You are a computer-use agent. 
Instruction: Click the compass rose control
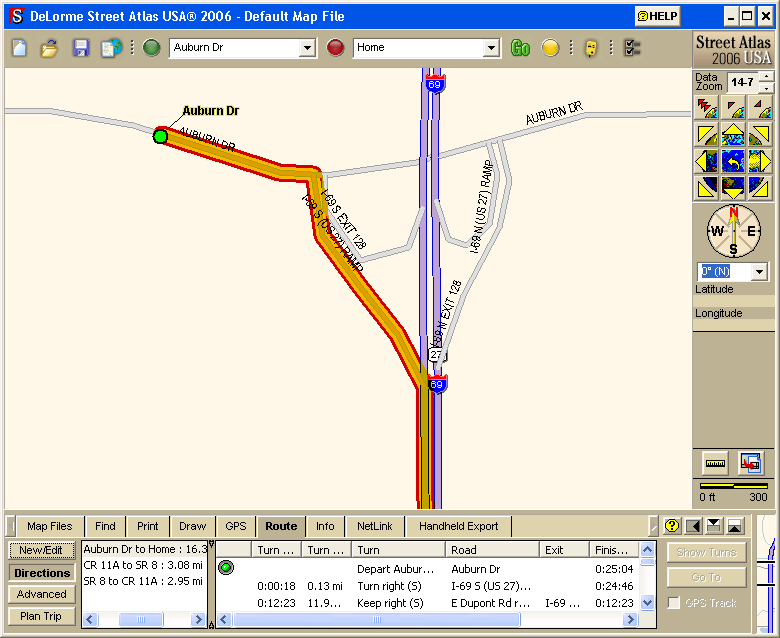[x=734, y=231]
